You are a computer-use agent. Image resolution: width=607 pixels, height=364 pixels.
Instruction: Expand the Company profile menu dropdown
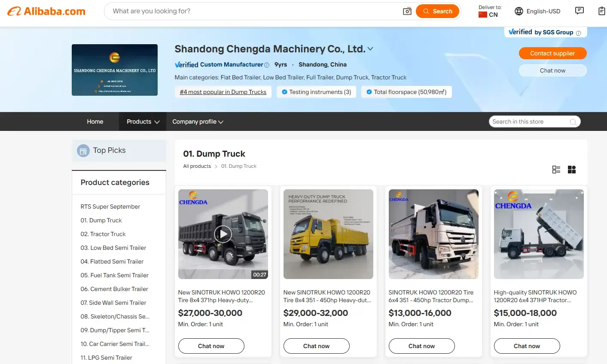(x=198, y=121)
